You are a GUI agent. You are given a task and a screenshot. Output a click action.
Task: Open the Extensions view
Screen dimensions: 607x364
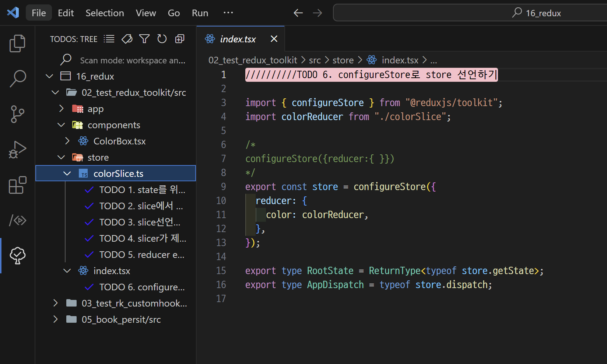17,185
